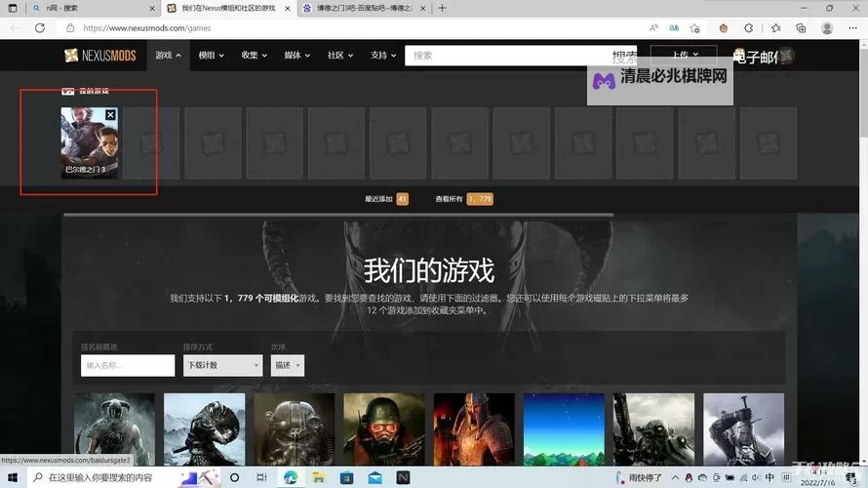Screen dimensions: 868x488
Task: Open the Fallout 4 power armor tile
Action: click(294, 429)
